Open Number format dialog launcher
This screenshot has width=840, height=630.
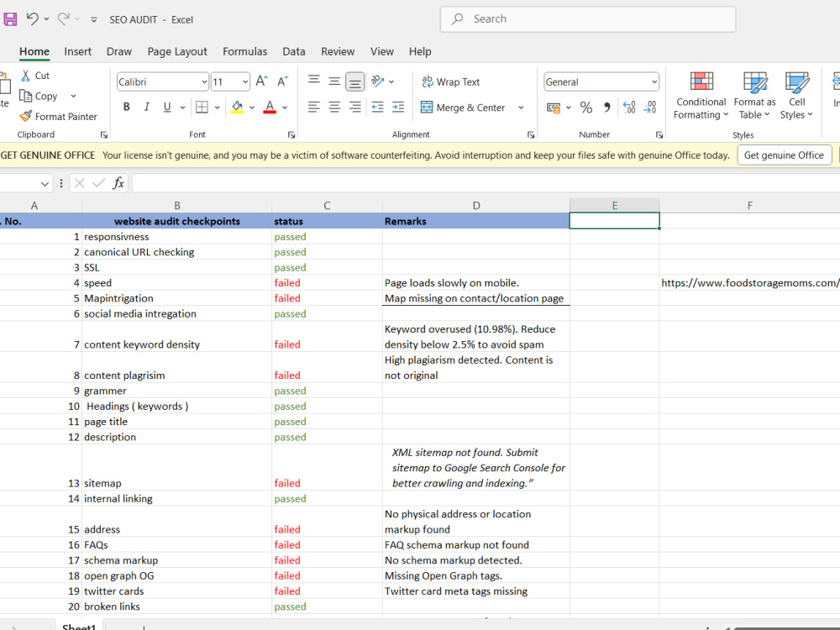[659, 135]
